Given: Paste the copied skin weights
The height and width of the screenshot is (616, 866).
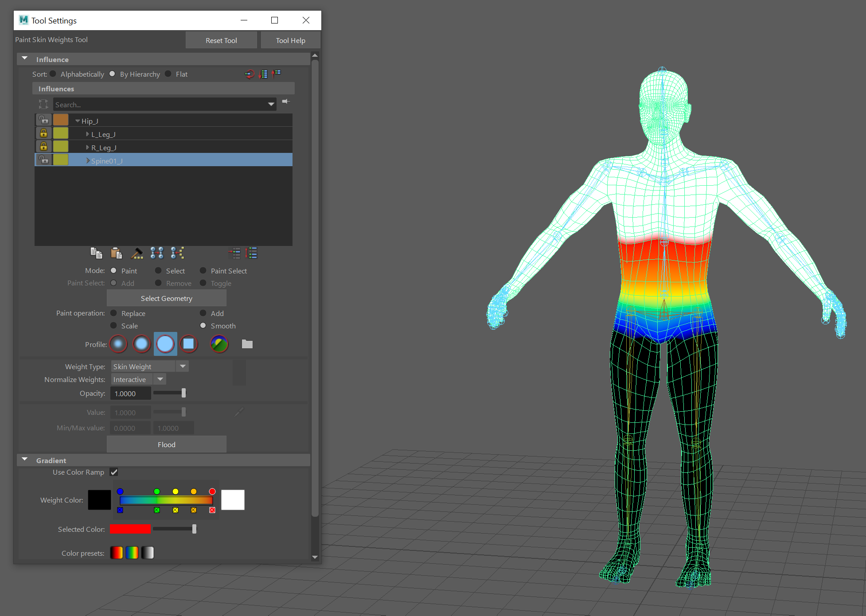Looking at the screenshot, I should [x=117, y=253].
